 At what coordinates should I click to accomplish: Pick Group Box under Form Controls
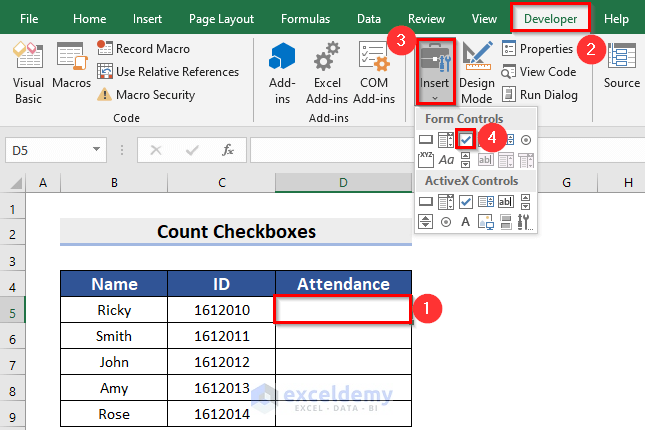point(426,160)
